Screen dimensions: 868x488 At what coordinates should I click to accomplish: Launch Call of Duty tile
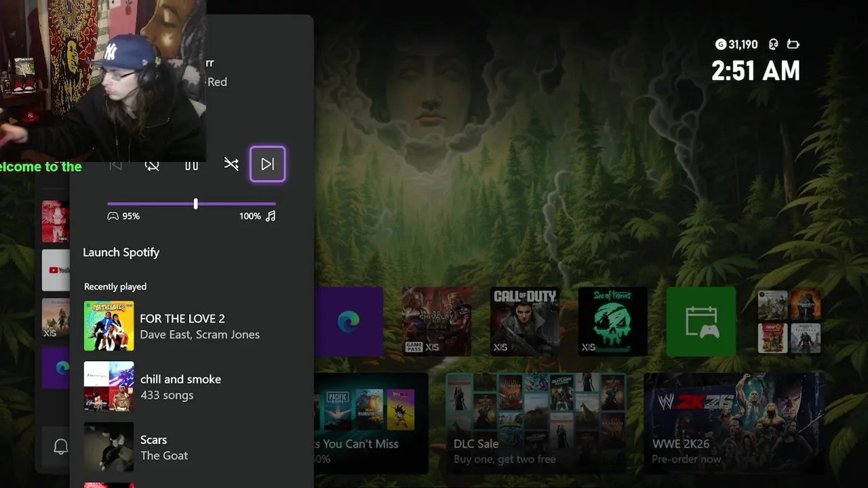pos(525,321)
